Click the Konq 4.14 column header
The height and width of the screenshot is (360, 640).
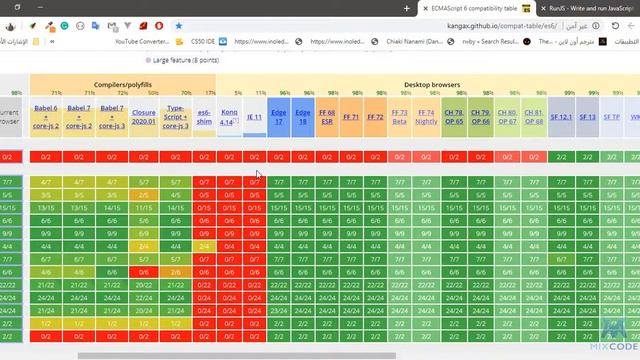coord(229,117)
